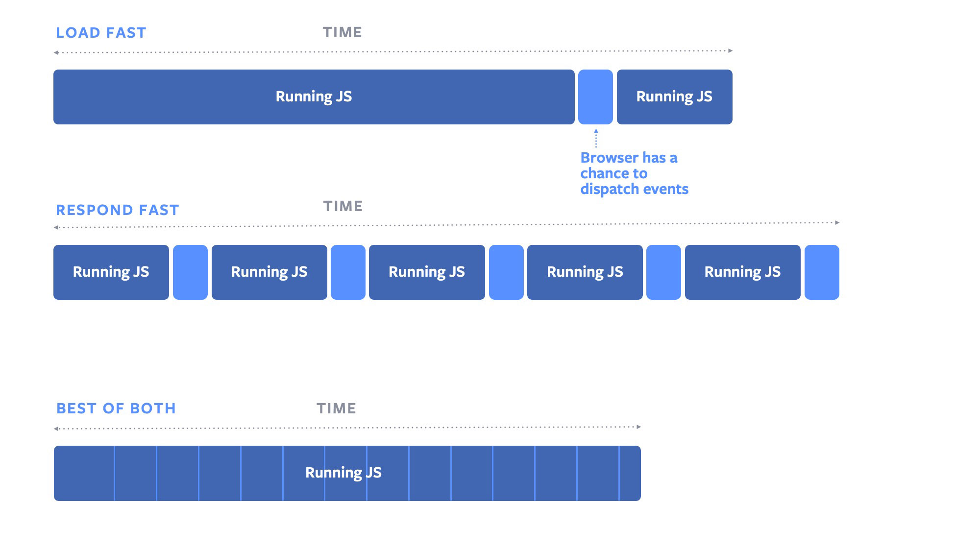Select the BEST OF BOTH heading
Image resolution: width=980 pixels, height=551 pixels.
click(x=116, y=408)
